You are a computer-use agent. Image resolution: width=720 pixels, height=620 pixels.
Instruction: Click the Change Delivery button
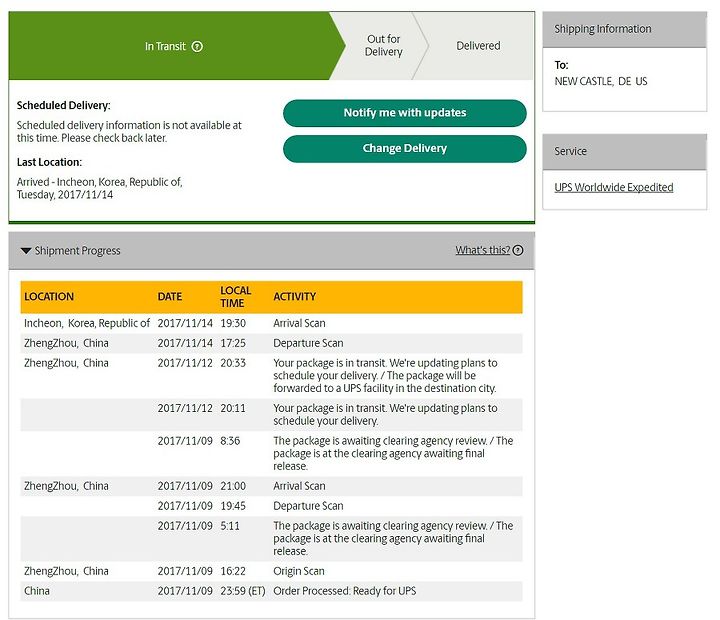coord(405,149)
